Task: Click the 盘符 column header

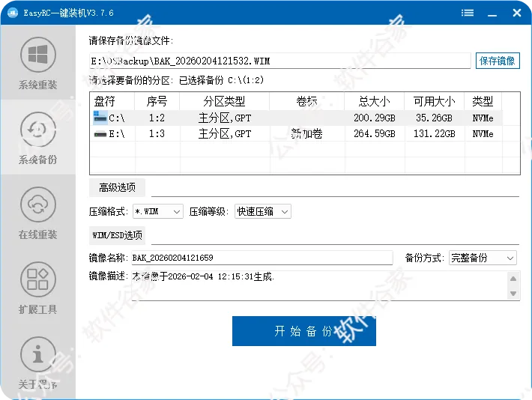Action: pyautogui.click(x=112, y=101)
